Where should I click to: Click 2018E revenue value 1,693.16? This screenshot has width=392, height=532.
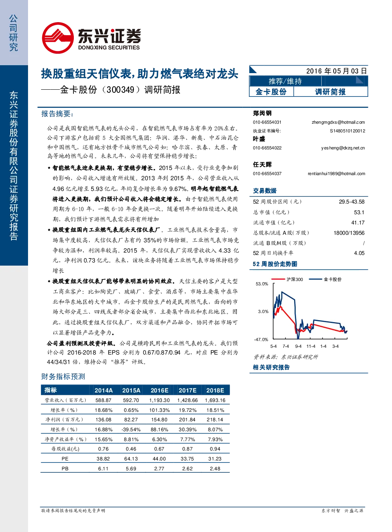(x=215, y=400)
